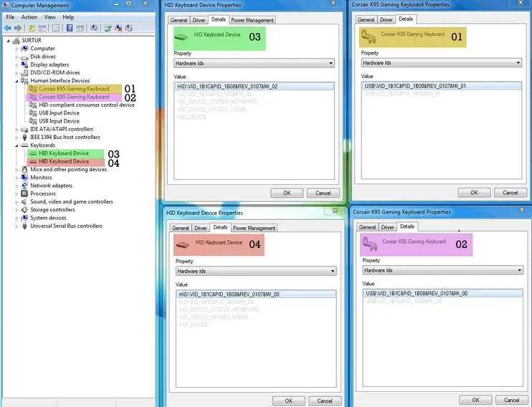Screen dimensions: 532x407
Task: Click the System devices category icon
Action: pyautogui.click(x=24, y=218)
